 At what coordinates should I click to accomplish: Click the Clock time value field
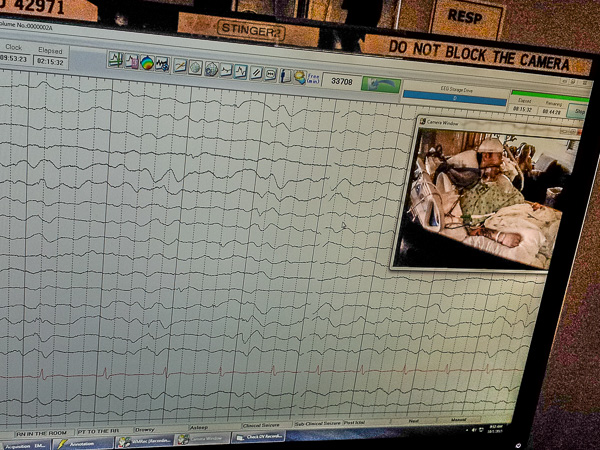14,59
